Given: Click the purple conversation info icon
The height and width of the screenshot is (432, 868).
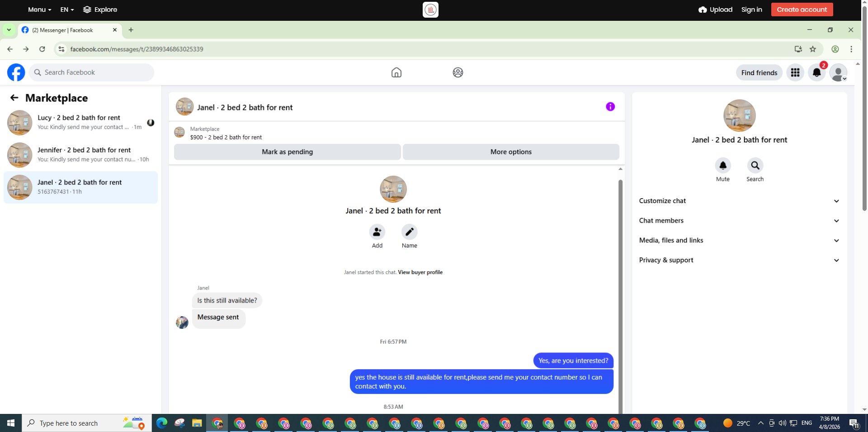Looking at the screenshot, I should point(610,107).
